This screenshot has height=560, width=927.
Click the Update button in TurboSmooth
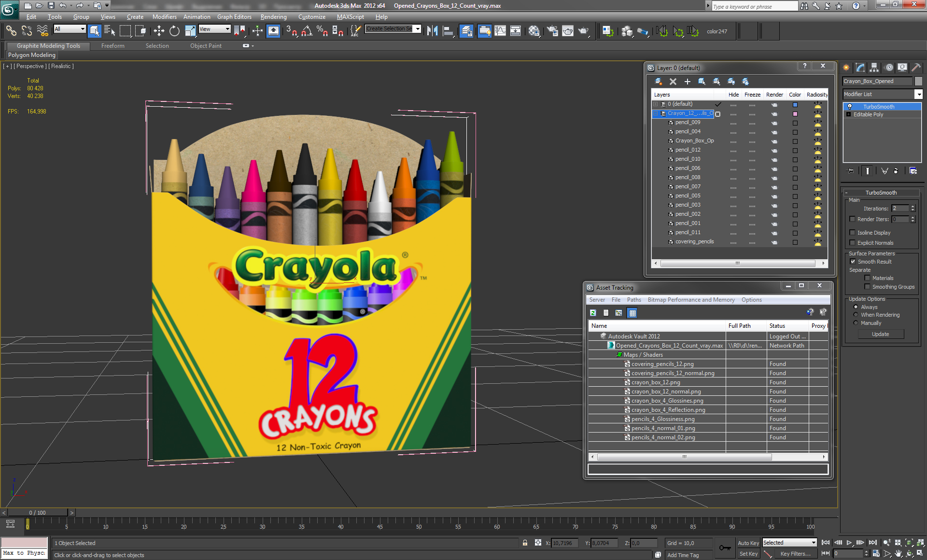881,334
